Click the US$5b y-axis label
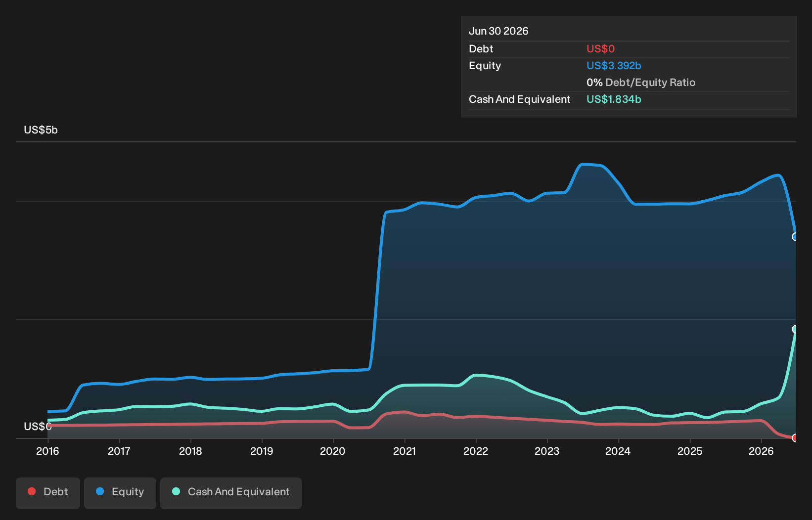Screen dimensions: 812x520 tap(41, 130)
